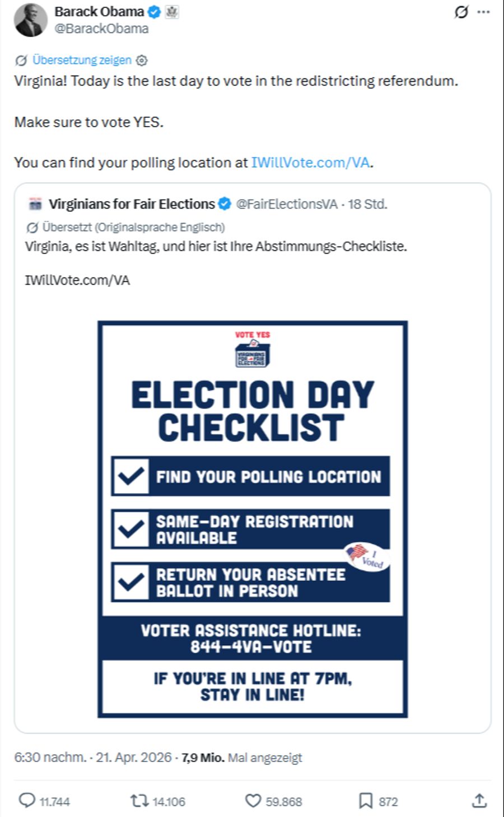Repost this tweet via retweet icon
The image size is (504, 817).
click(x=139, y=801)
